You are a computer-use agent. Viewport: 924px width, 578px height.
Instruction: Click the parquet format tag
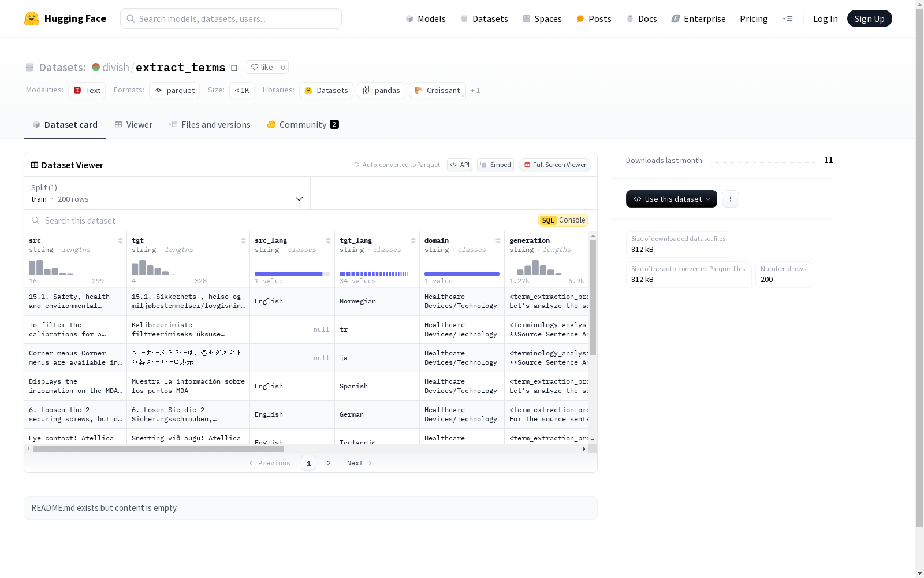(x=174, y=90)
